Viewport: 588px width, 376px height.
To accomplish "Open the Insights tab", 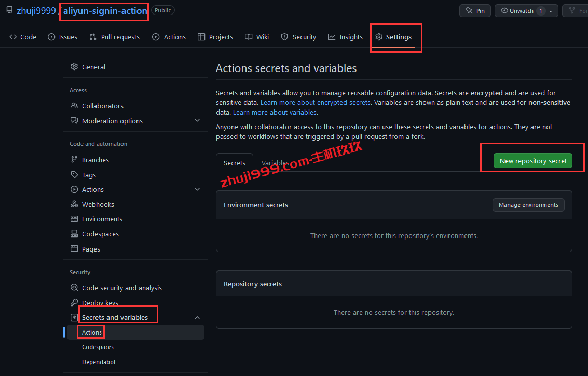I will click(345, 37).
